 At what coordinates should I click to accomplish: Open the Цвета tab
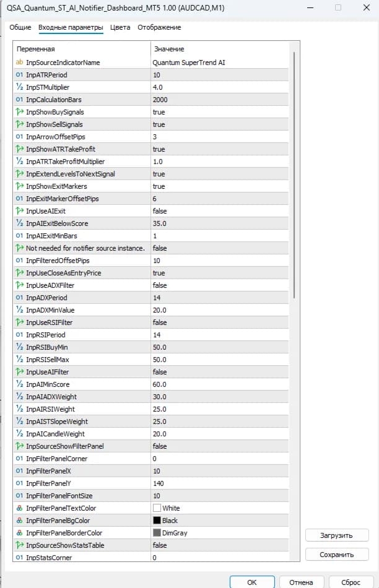[x=120, y=27]
